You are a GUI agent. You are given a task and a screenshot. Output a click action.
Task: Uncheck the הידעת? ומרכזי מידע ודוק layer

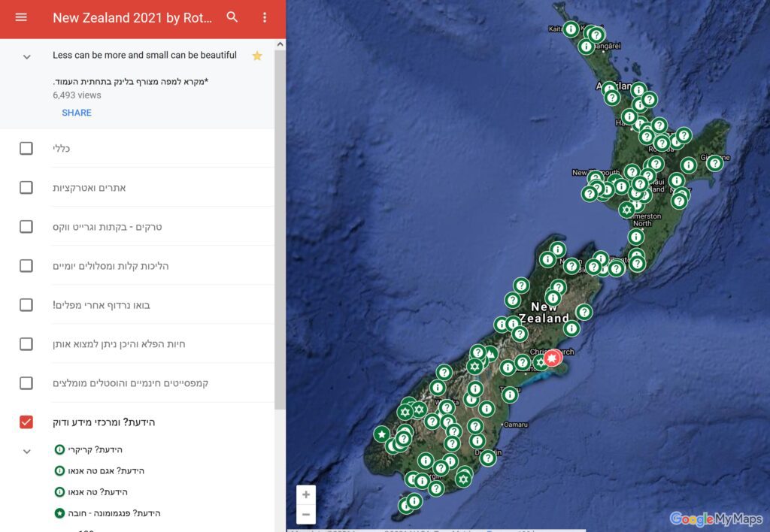click(26, 422)
